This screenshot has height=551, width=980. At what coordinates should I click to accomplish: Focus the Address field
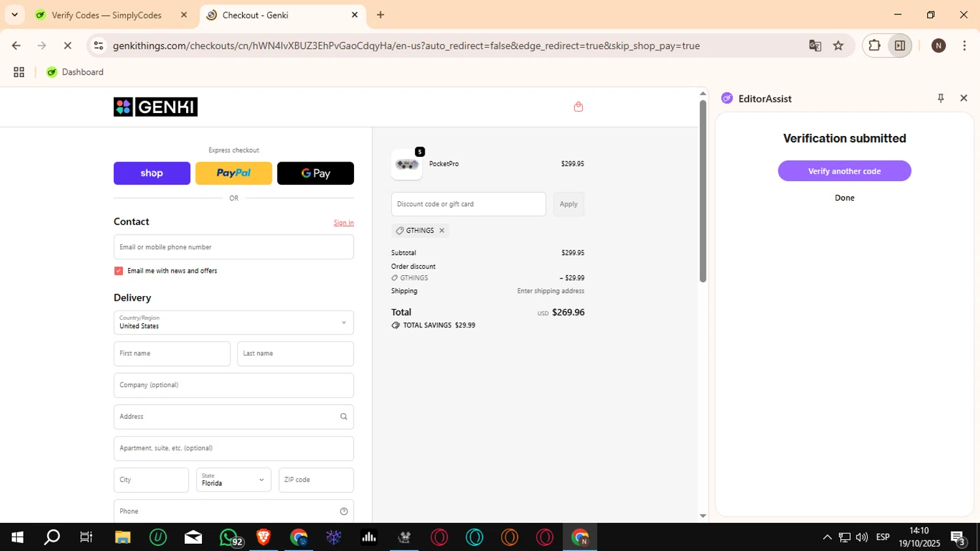coord(234,416)
